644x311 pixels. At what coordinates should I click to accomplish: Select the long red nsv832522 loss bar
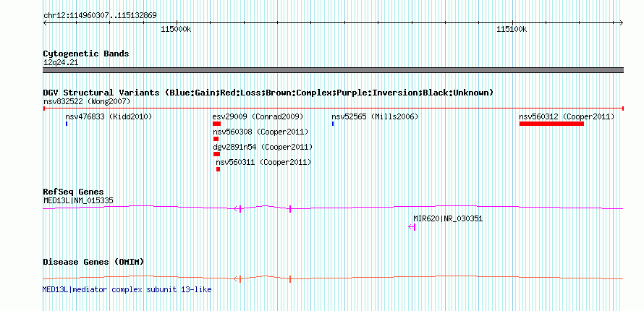point(333,108)
